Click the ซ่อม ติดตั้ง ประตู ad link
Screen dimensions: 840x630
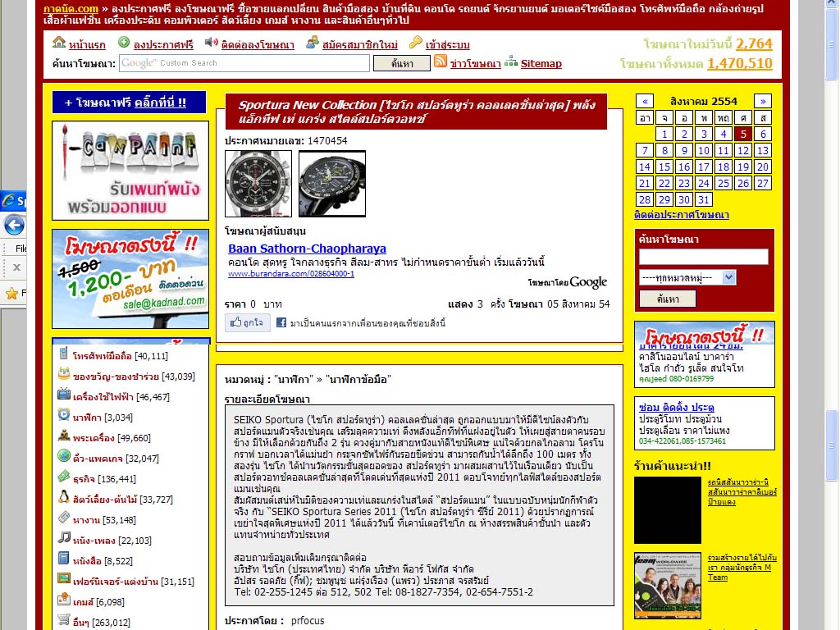click(x=676, y=407)
